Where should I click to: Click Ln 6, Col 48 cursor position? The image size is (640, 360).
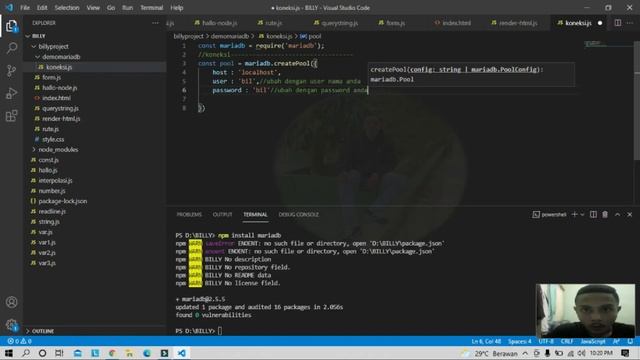tap(486, 341)
